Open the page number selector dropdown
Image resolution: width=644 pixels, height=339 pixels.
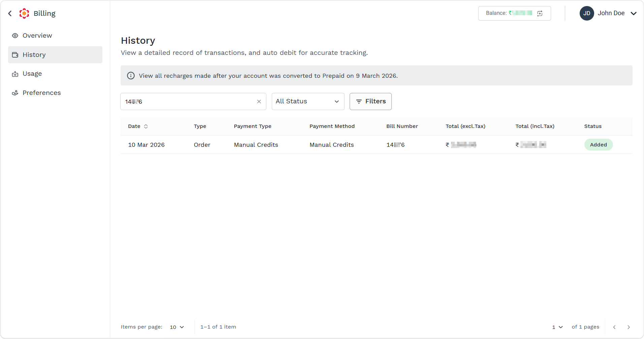(557, 327)
